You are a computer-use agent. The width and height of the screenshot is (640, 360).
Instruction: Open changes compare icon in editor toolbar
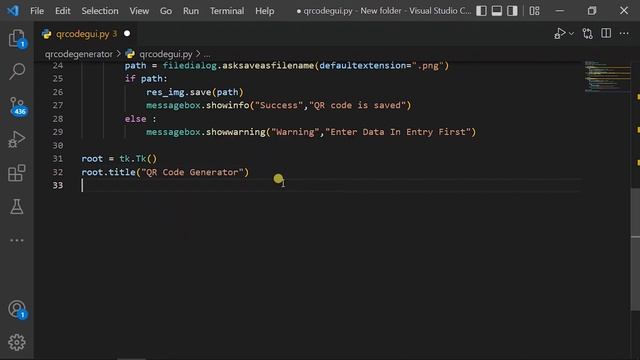point(587,33)
